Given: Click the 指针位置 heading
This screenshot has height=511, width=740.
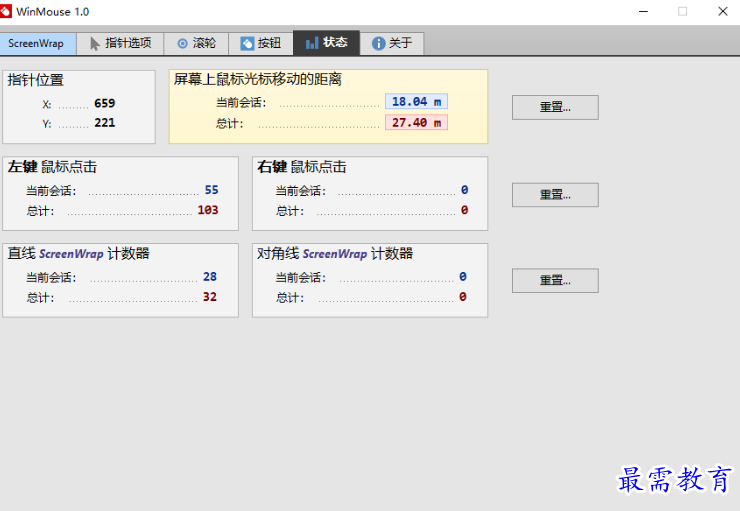Looking at the screenshot, I should (x=35, y=80).
